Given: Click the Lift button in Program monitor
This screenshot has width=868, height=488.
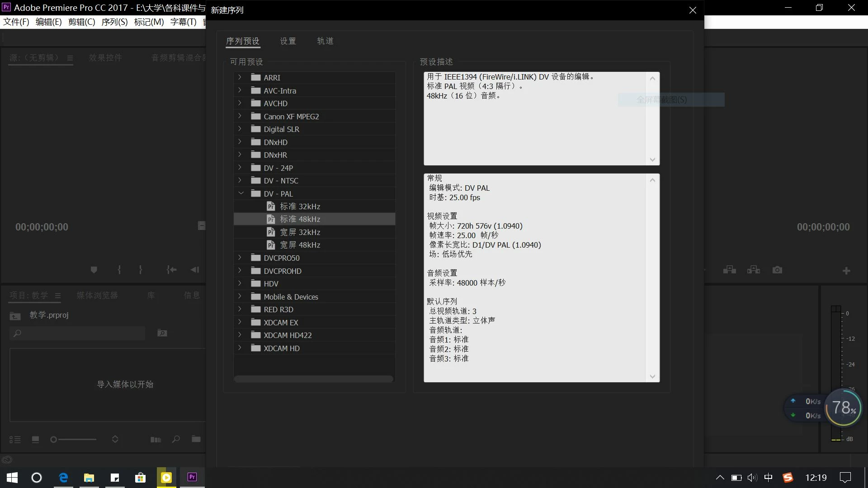Looking at the screenshot, I should pos(729,270).
